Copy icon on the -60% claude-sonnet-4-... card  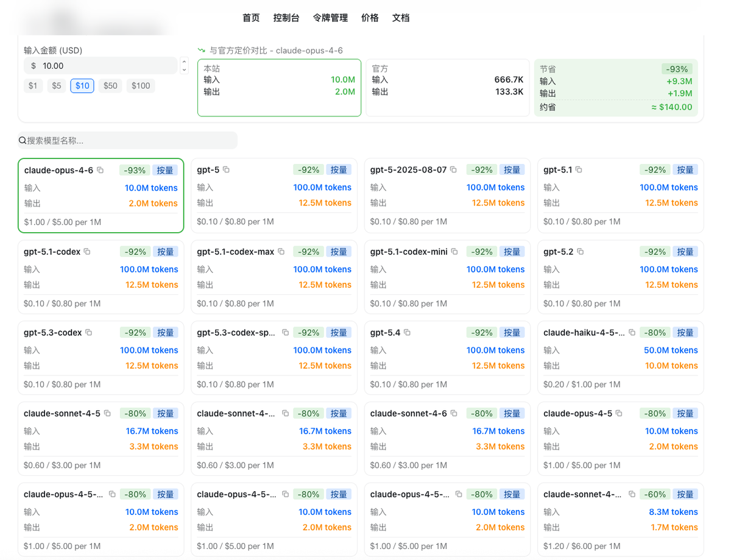tap(632, 494)
